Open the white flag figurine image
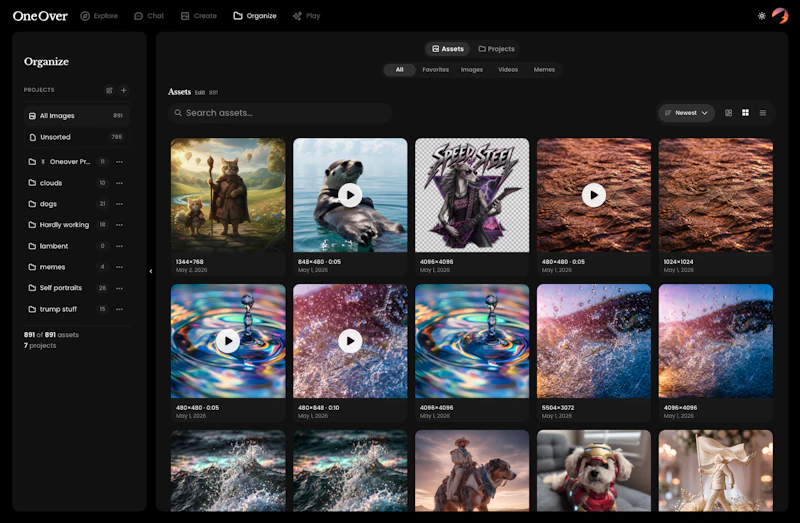The width and height of the screenshot is (800, 523). (716, 470)
